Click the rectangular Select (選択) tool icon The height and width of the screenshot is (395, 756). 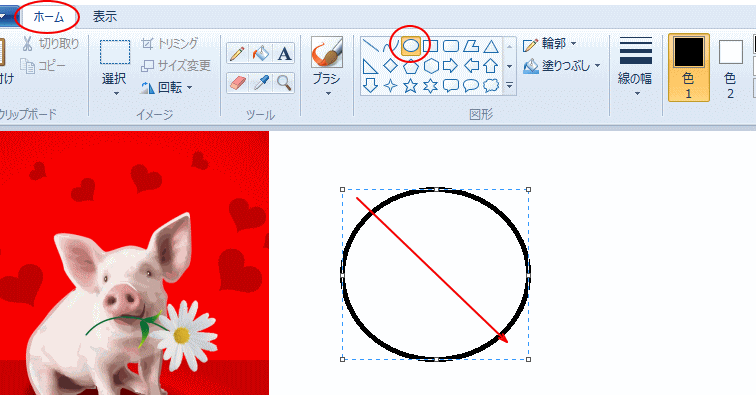[115, 52]
